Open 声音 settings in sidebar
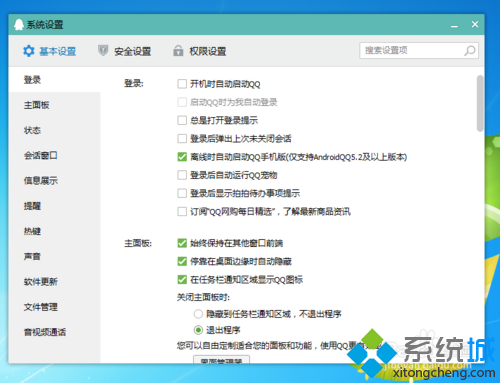The height and width of the screenshot is (383, 500). click(55, 256)
